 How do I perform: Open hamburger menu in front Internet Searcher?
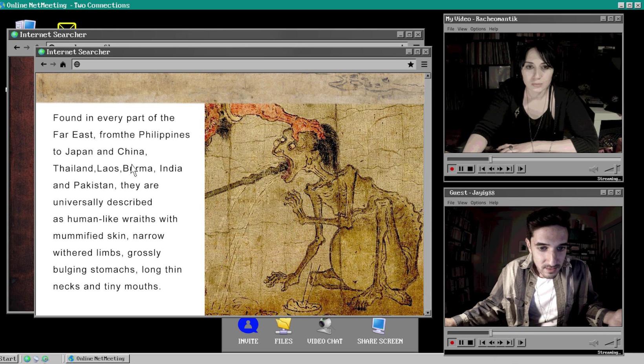(x=424, y=64)
